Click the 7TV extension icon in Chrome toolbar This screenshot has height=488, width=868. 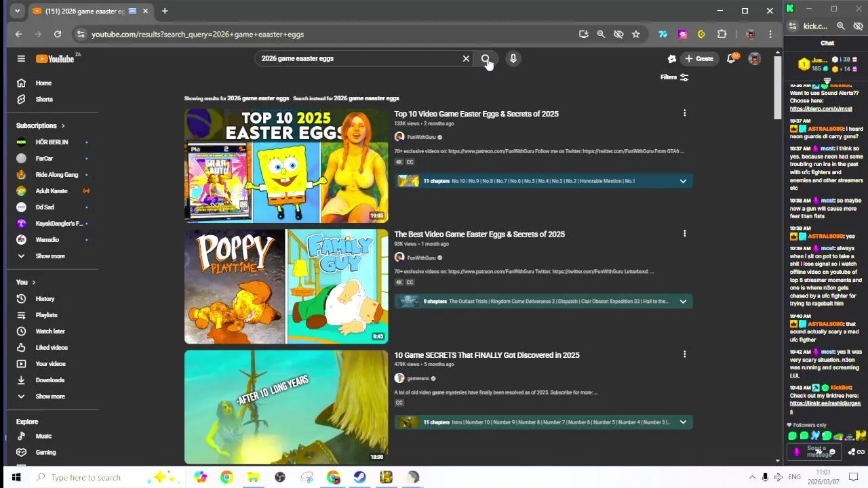[x=663, y=34]
